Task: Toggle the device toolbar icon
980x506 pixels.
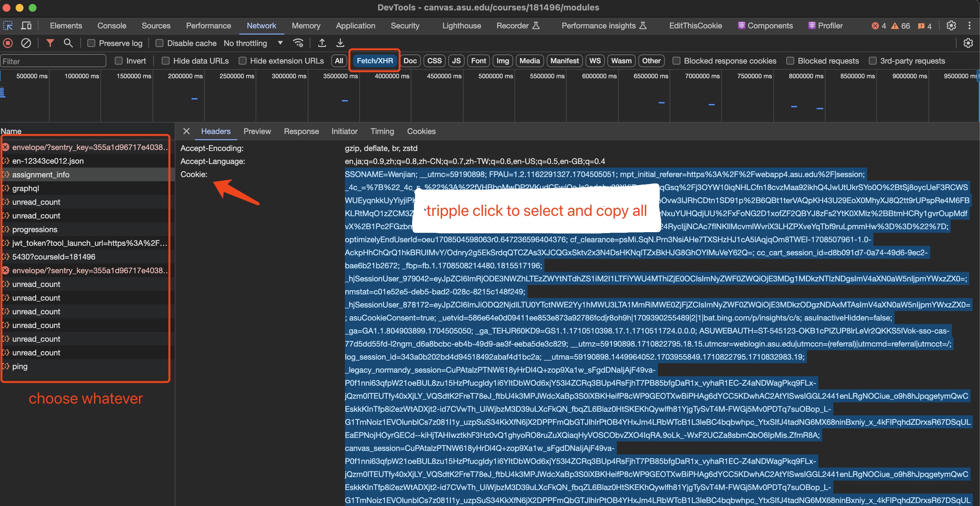Action: [26, 25]
